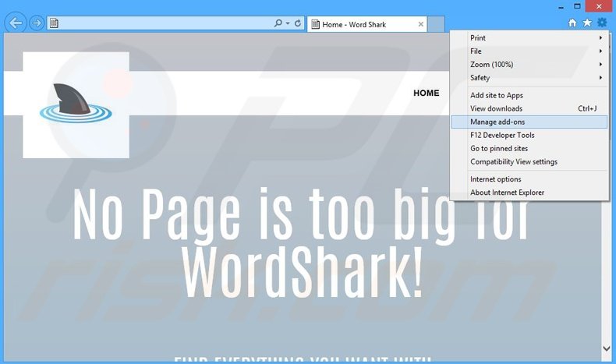Select the Home - Word Shark tab
Viewport: 616px width, 364px height.
(x=367, y=24)
